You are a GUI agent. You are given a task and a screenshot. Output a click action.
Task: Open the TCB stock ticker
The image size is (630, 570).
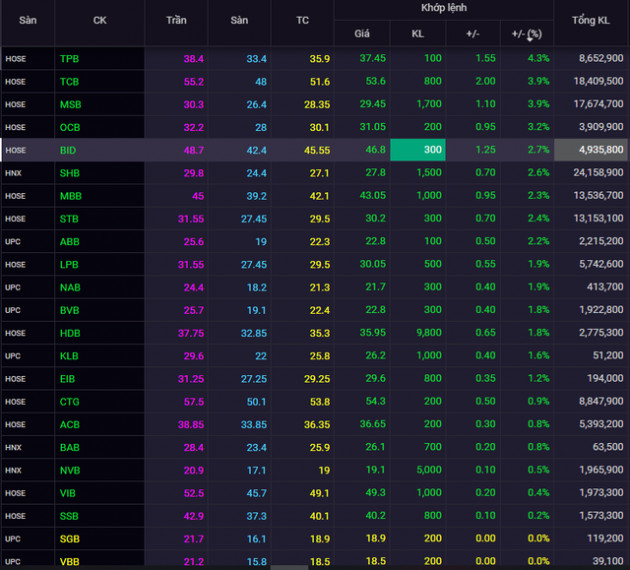(x=70, y=82)
